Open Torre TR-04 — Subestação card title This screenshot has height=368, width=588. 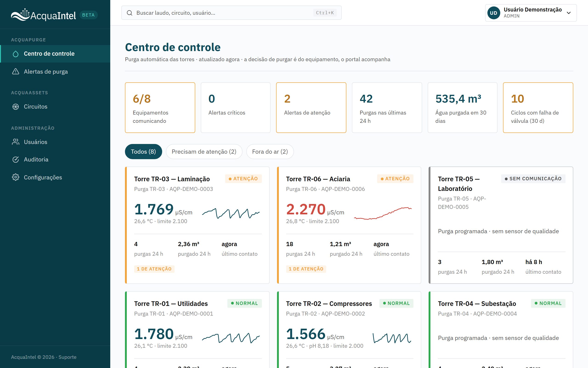(477, 304)
